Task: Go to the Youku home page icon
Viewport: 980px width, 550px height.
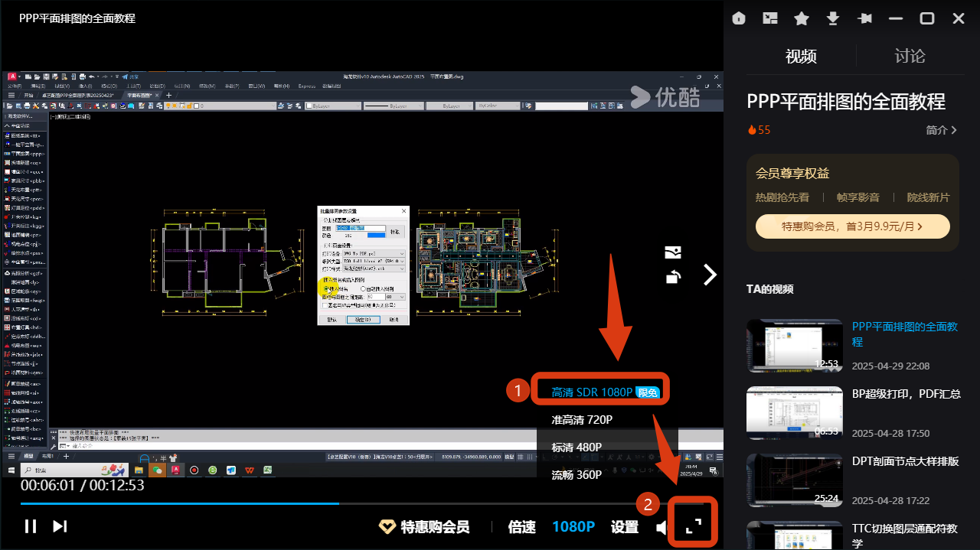Action: click(x=739, y=18)
